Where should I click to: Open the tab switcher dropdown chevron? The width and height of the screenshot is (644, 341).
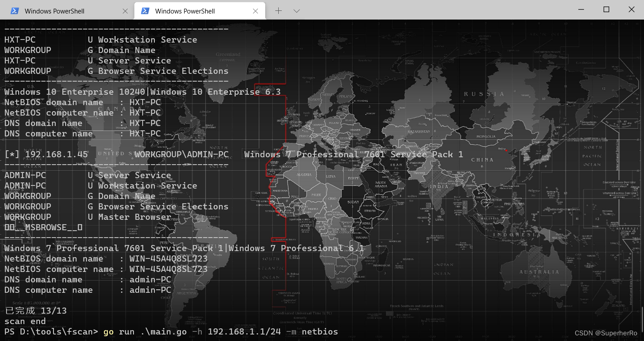(x=297, y=10)
